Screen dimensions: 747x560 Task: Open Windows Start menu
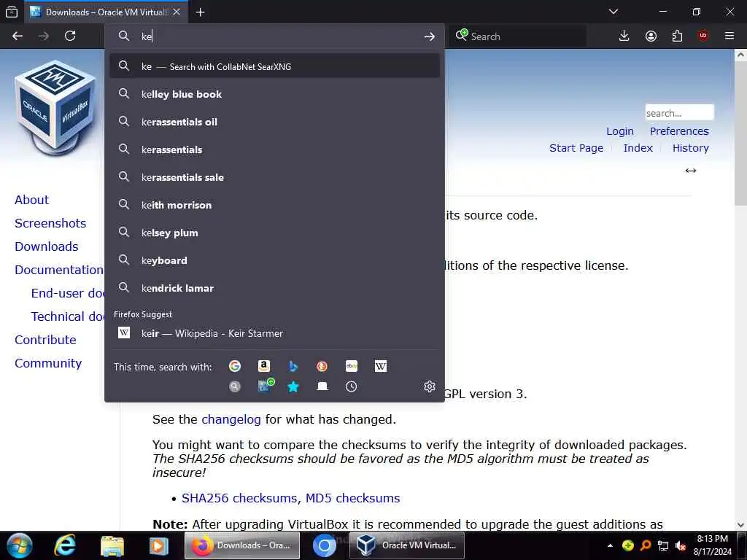(19, 545)
